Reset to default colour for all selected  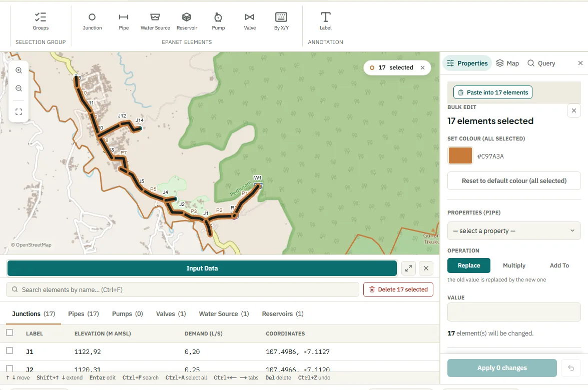(514, 181)
